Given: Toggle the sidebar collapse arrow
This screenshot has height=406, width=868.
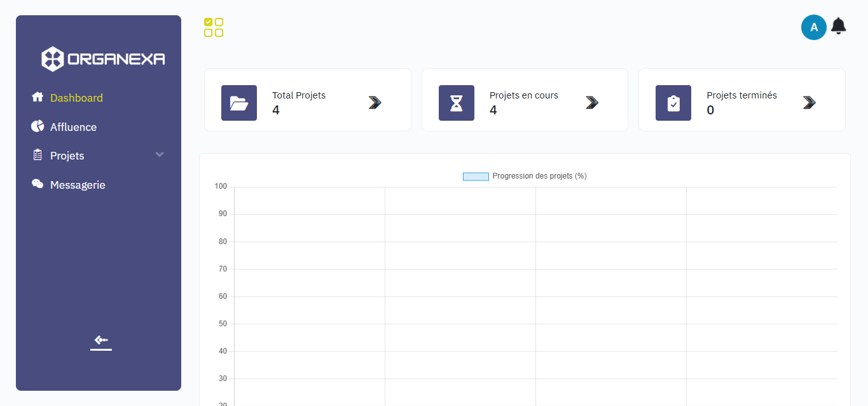Looking at the screenshot, I should [100, 341].
